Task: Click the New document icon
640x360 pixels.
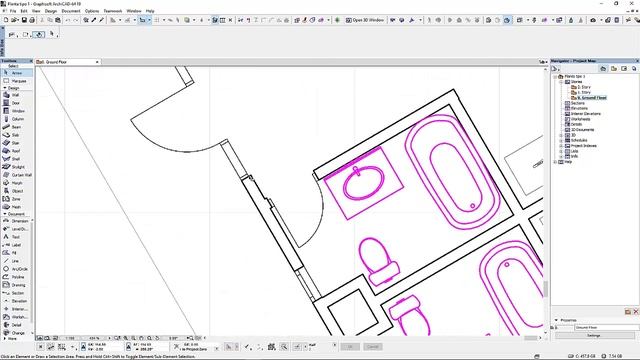Action: pyautogui.click(x=6, y=20)
